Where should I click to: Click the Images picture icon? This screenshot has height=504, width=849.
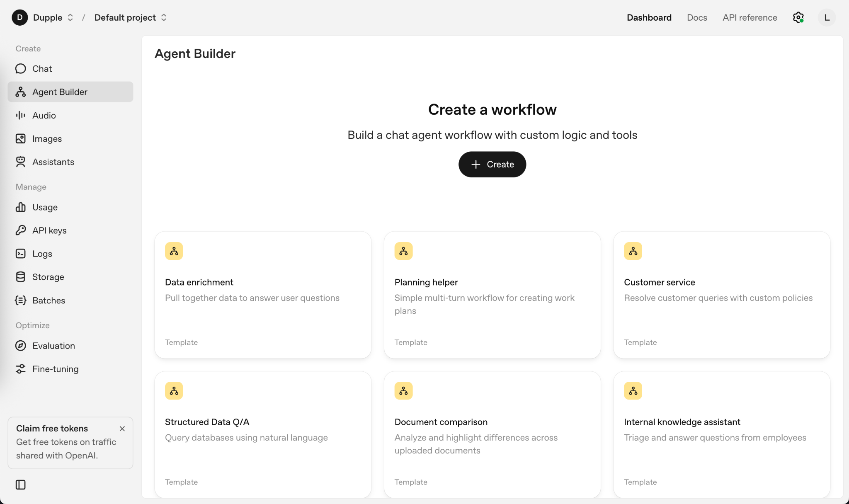tap(20, 139)
